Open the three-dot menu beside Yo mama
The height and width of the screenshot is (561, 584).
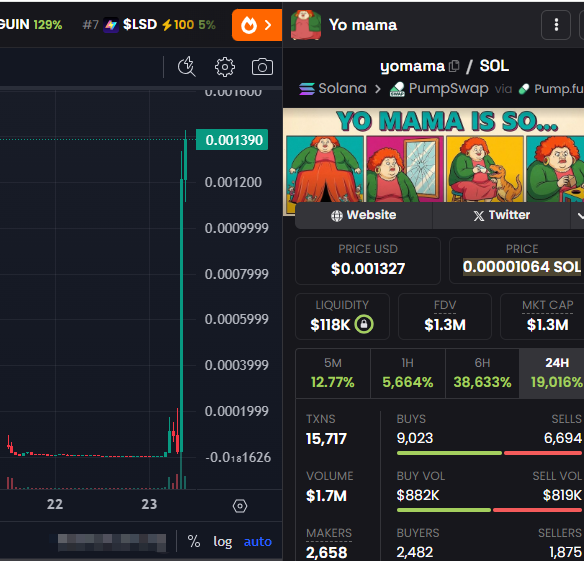556,25
